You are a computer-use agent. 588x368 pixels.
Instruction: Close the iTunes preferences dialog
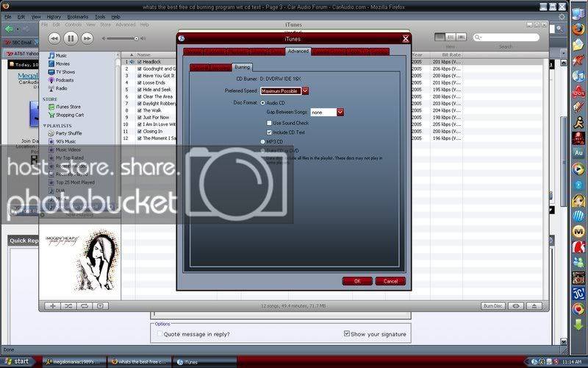tap(406, 39)
